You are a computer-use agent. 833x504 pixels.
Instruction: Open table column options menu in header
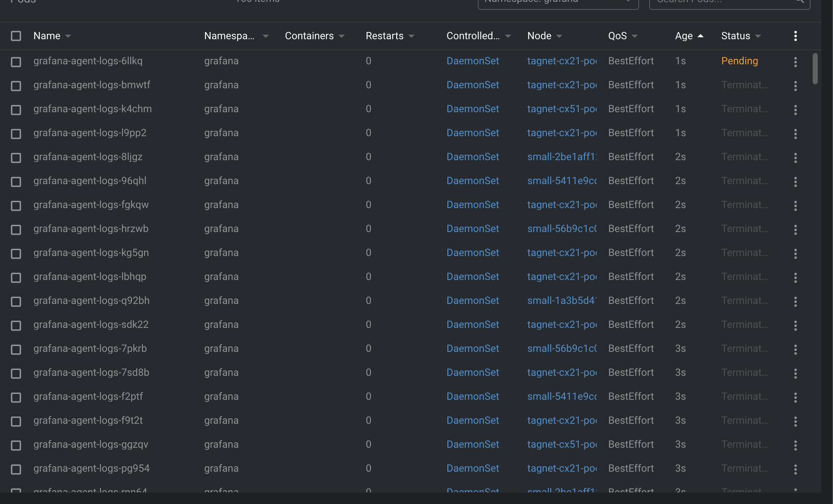point(795,36)
